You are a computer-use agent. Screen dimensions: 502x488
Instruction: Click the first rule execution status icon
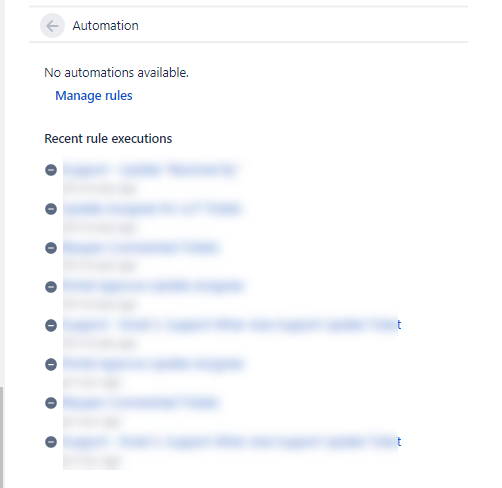[x=51, y=170]
